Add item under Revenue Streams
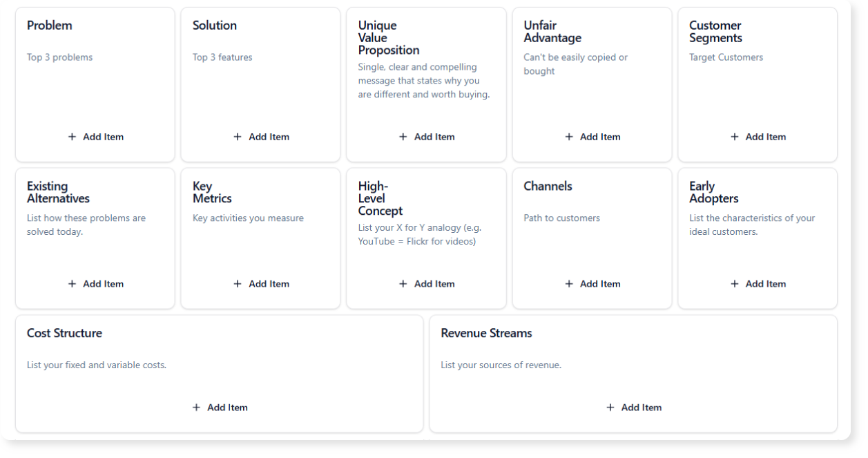 pos(634,408)
